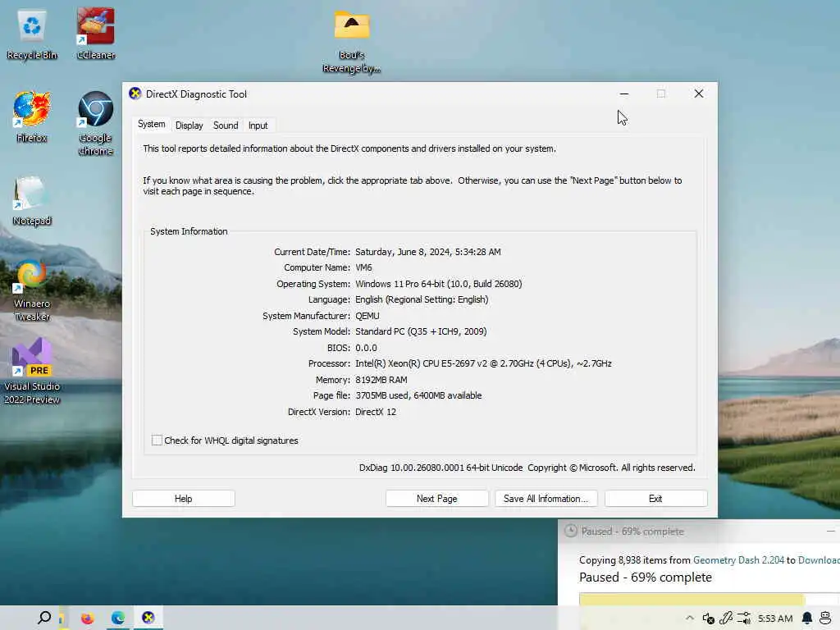
Task: Select the Winaero Tweaker desktop icon
Action: tap(32, 290)
